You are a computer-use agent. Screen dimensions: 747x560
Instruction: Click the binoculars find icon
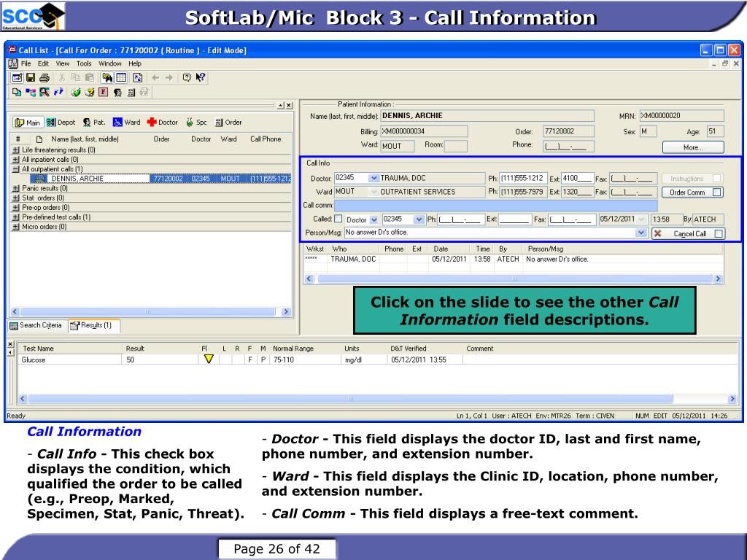pyautogui.click(x=107, y=77)
